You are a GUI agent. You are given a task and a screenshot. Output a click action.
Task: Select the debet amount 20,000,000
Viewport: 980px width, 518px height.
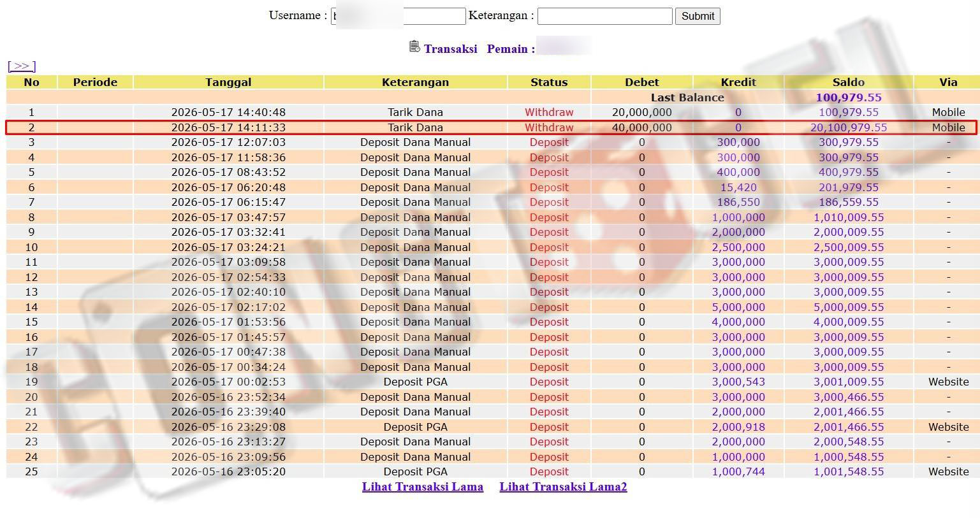click(642, 112)
